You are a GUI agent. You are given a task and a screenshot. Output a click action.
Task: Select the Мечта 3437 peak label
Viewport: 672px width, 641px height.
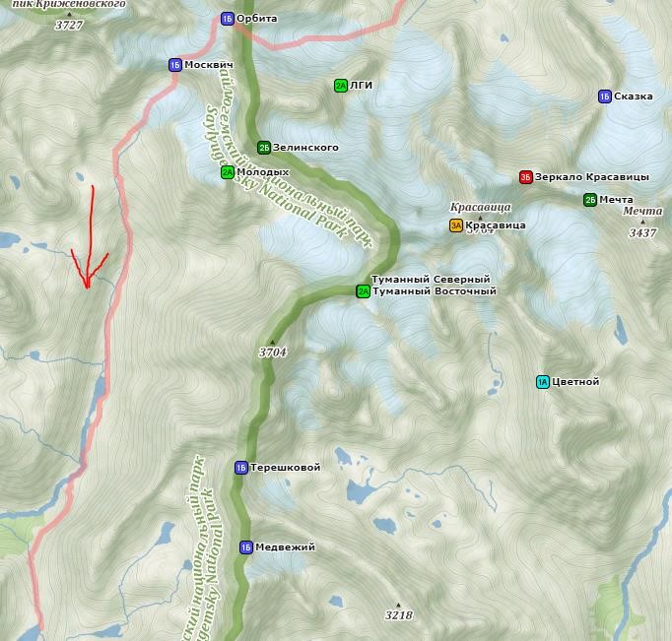tap(642, 222)
